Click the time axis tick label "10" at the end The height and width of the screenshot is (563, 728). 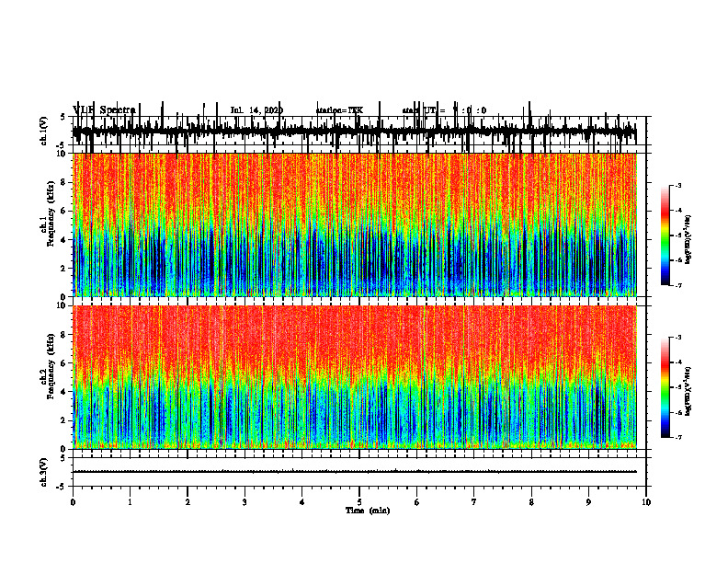click(646, 502)
